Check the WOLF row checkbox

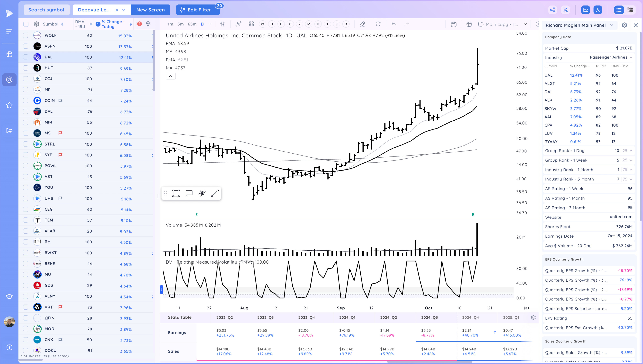26,35
